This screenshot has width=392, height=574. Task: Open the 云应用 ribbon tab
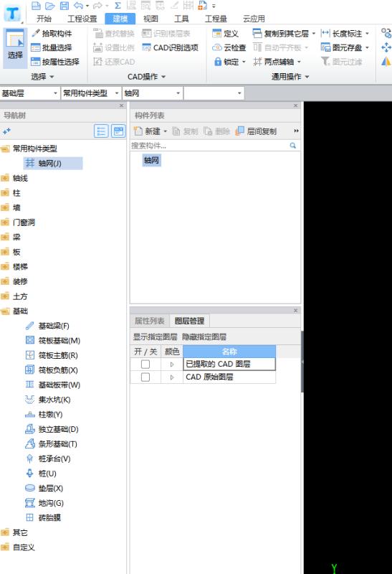click(254, 19)
